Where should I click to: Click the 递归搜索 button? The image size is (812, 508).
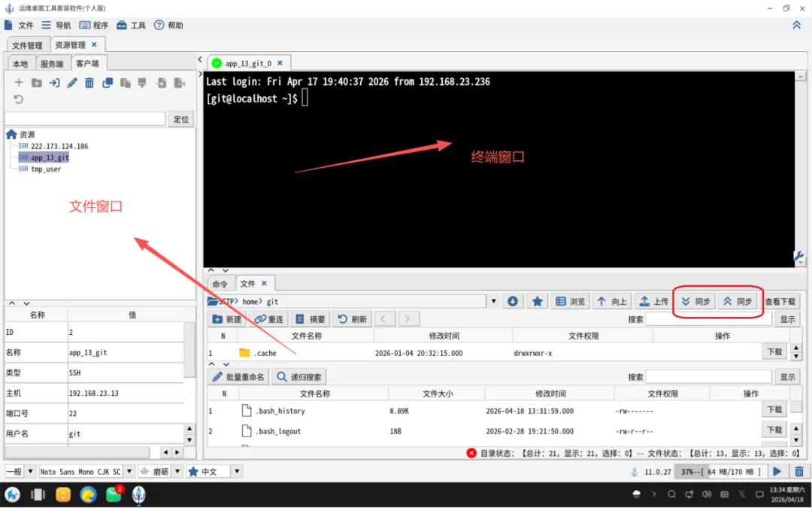tap(299, 377)
